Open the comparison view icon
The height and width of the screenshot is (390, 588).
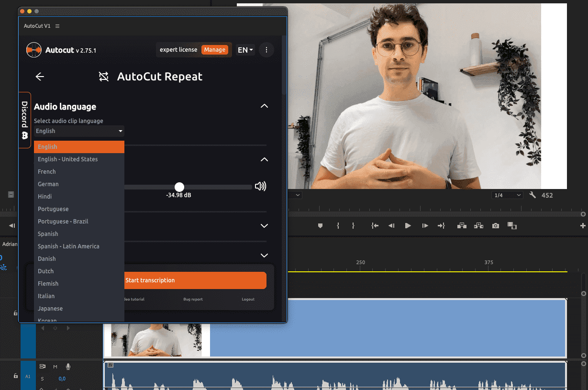(512, 226)
